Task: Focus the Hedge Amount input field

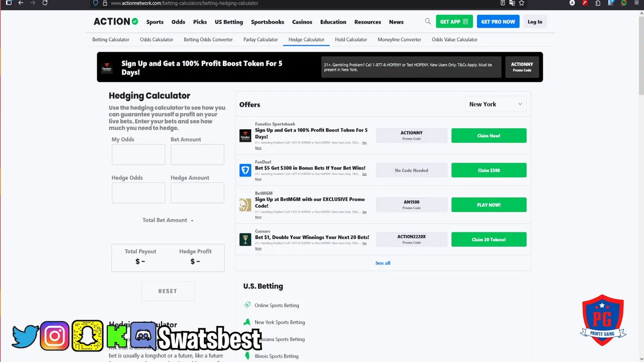Action: pos(197,193)
